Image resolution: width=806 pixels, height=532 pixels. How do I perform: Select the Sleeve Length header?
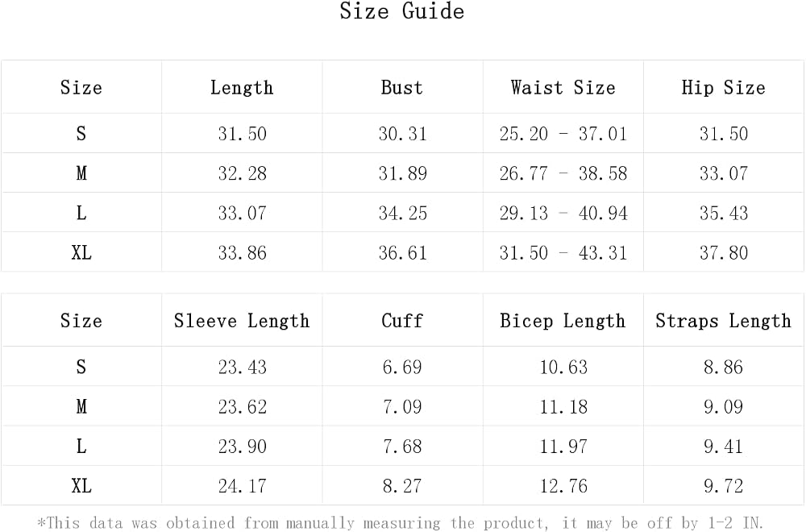(x=242, y=321)
